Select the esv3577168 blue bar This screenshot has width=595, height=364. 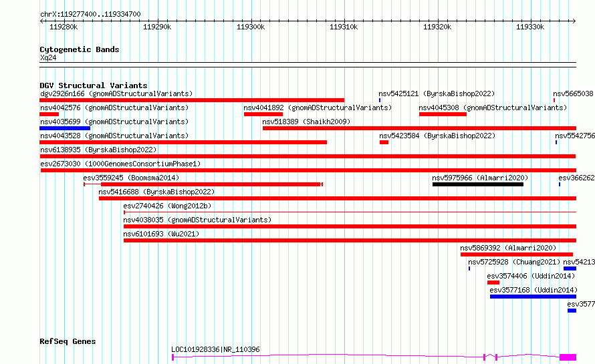(533, 297)
